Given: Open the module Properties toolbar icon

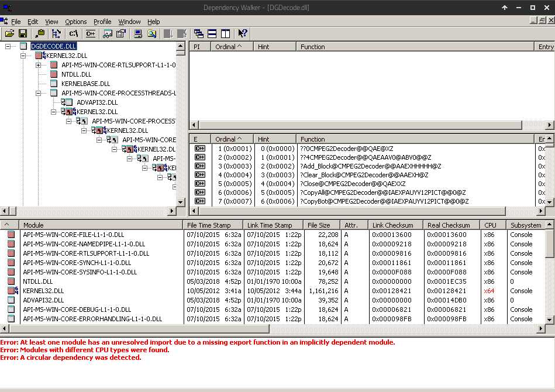Looking at the screenshot, I should [x=121, y=34].
